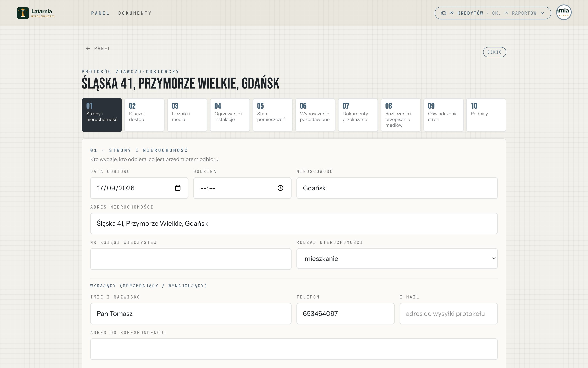Click the E-mail address field
588x368 pixels.
448,313
